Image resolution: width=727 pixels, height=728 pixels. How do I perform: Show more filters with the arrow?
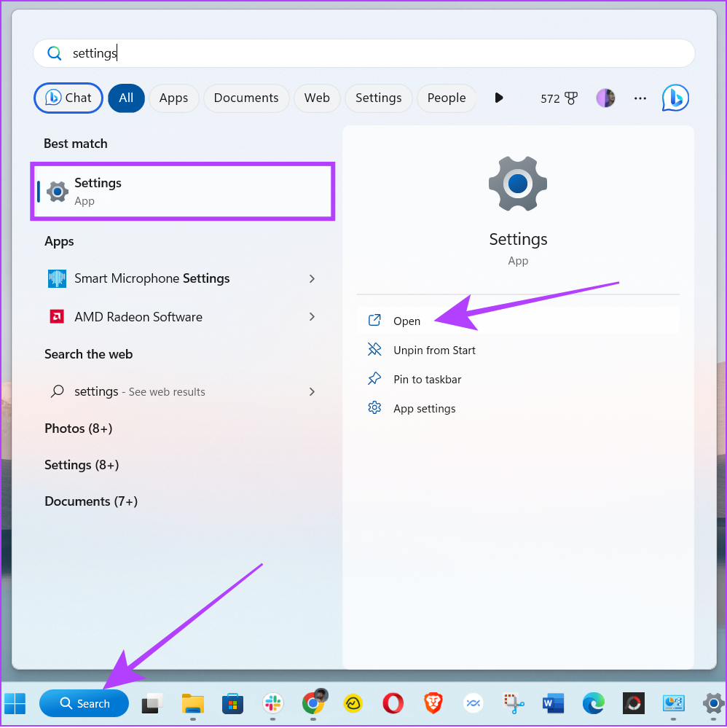tap(499, 98)
